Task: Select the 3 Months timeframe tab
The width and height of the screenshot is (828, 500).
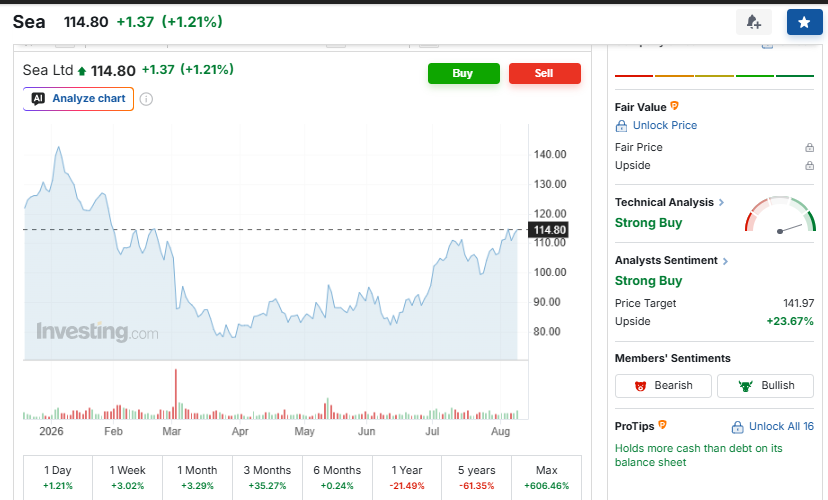Action: (267, 477)
